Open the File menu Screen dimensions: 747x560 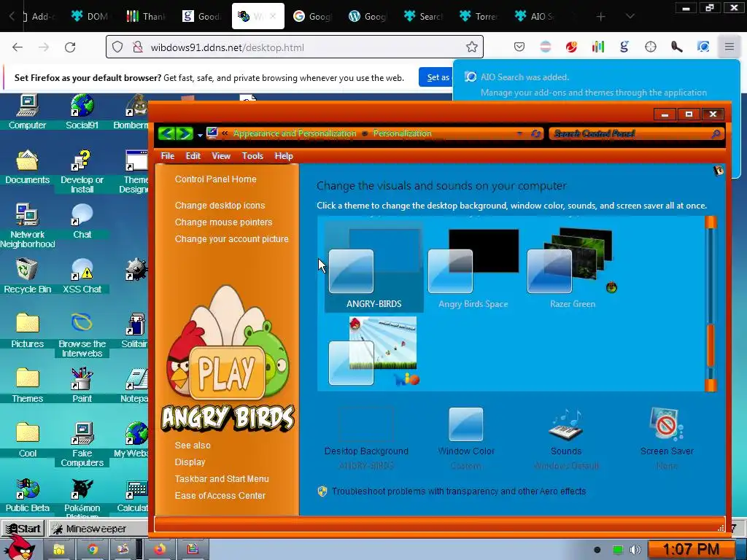click(168, 156)
